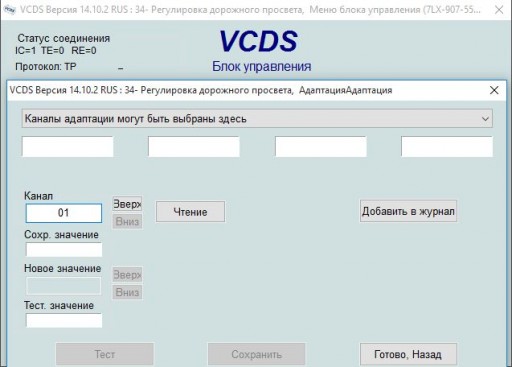Click the Сохр. значение field

point(64,250)
